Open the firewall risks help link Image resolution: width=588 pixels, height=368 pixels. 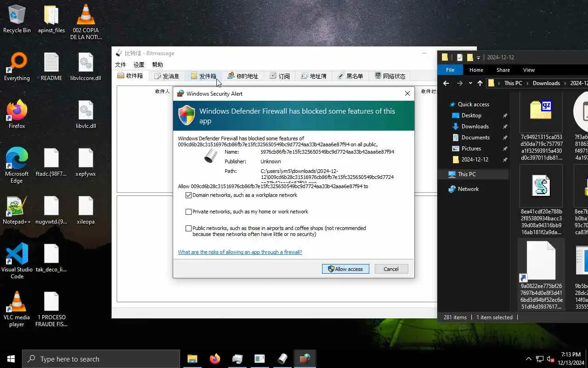[x=240, y=252]
